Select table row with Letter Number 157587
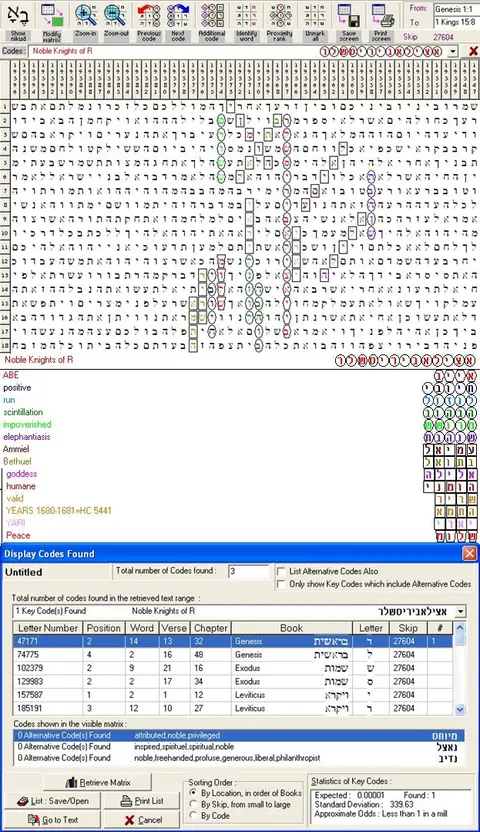This screenshot has width=480, height=832. click(233, 695)
